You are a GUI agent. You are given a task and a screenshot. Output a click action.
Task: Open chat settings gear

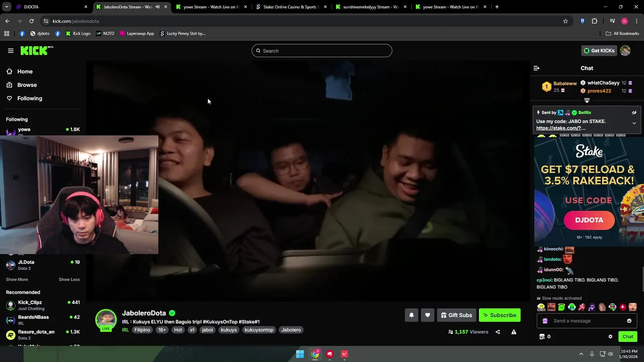[610, 336]
